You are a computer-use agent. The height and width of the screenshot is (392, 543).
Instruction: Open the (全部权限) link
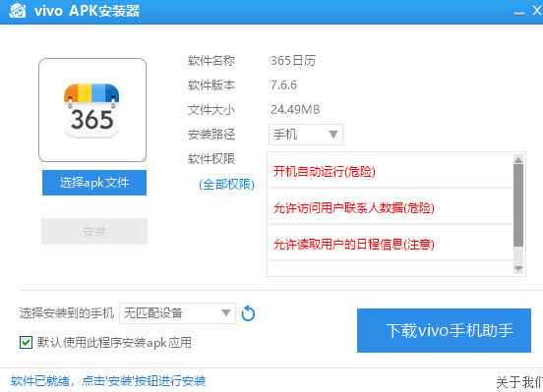click(x=227, y=185)
